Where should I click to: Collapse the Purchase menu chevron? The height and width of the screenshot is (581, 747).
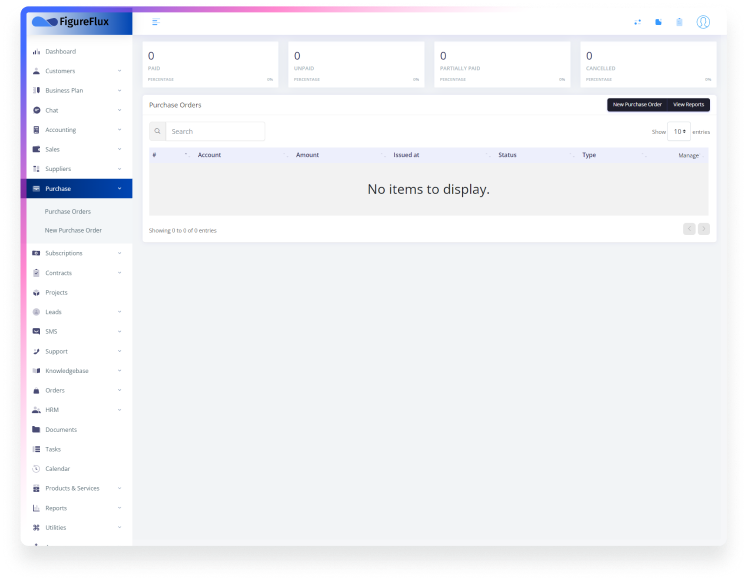click(x=119, y=189)
